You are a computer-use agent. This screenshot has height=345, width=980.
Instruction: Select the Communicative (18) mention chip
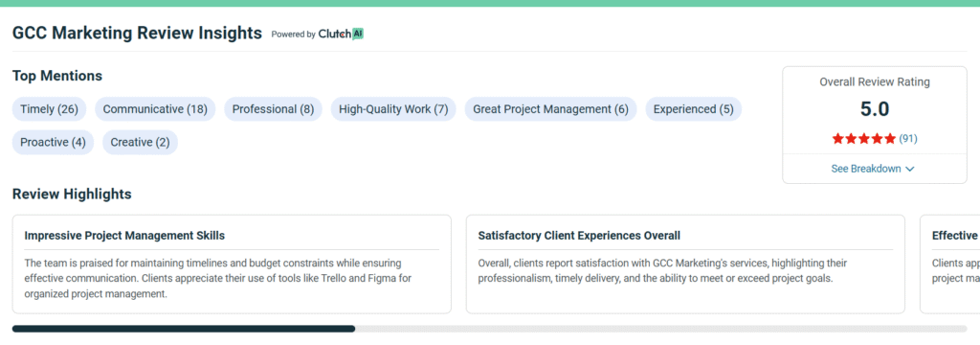(x=155, y=109)
